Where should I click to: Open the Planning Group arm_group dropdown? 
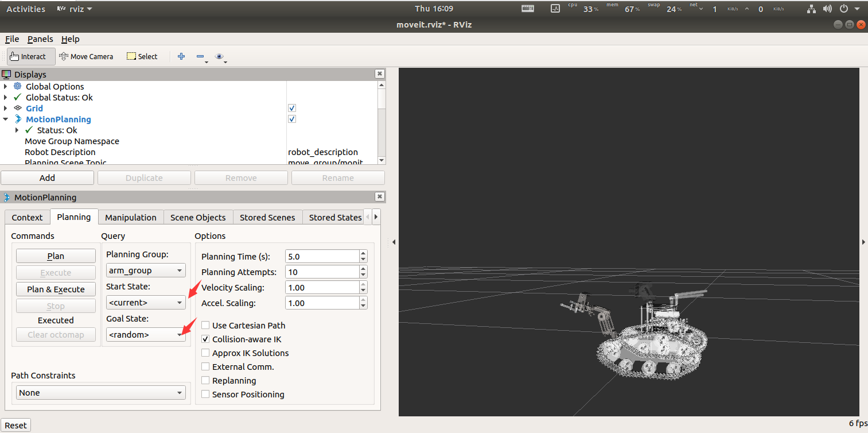point(146,270)
